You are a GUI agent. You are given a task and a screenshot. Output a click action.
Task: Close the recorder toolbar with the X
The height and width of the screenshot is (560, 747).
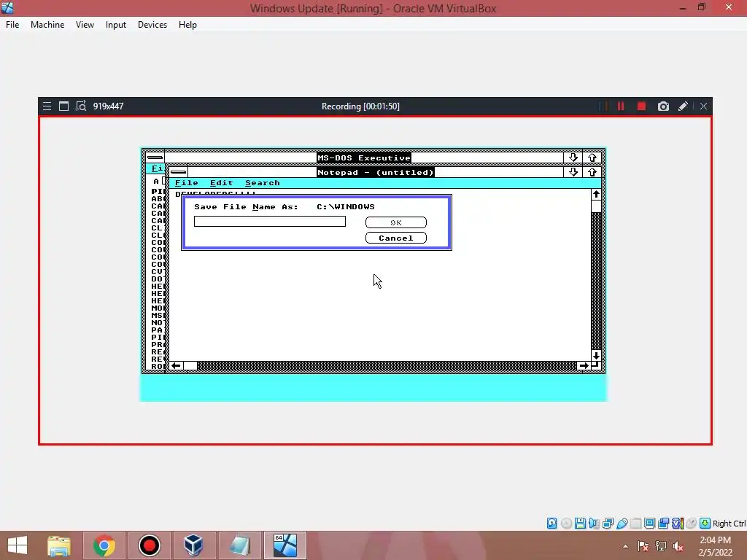tap(704, 106)
